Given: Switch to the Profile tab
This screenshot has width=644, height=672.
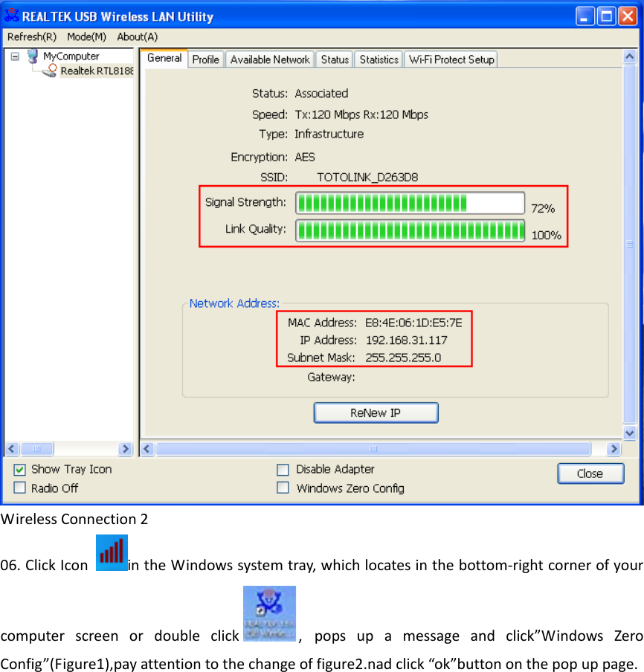Looking at the screenshot, I should (206, 59).
